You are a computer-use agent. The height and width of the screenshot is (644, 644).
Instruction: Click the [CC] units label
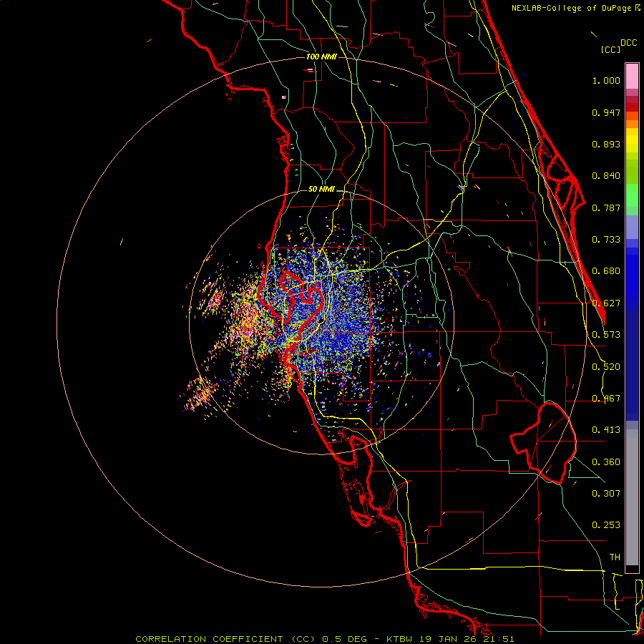pyautogui.click(x=610, y=49)
